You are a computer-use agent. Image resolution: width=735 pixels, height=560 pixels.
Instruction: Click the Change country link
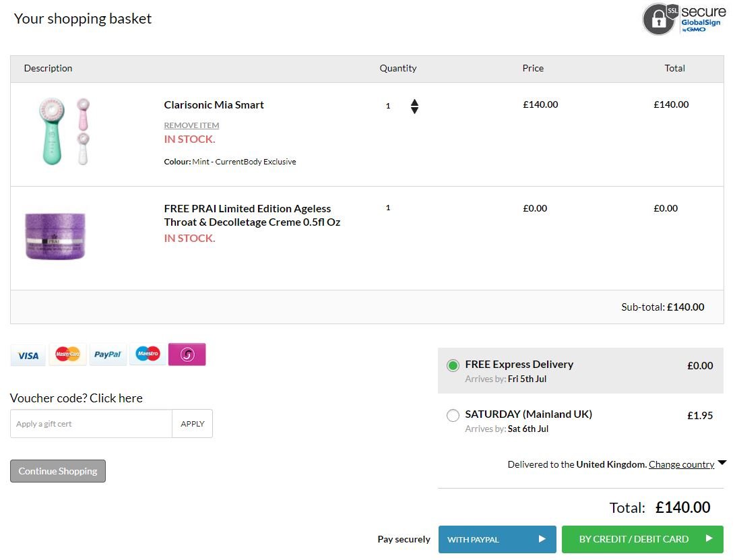[x=681, y=464]
